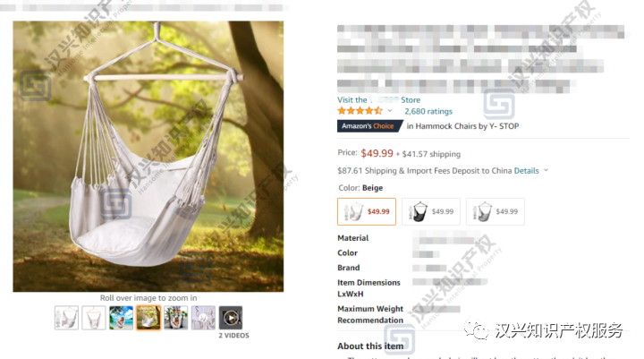Choose the gray hammock color option
Image resolution: width=644 pixels, height=359 pixels.
tap(496, 212)
